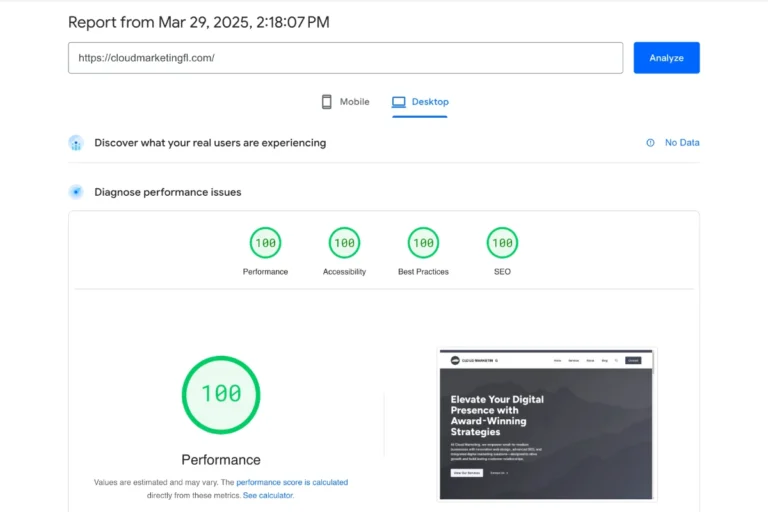Click the Best Practices label
768x512 pixels.
[x=423, y=271]
